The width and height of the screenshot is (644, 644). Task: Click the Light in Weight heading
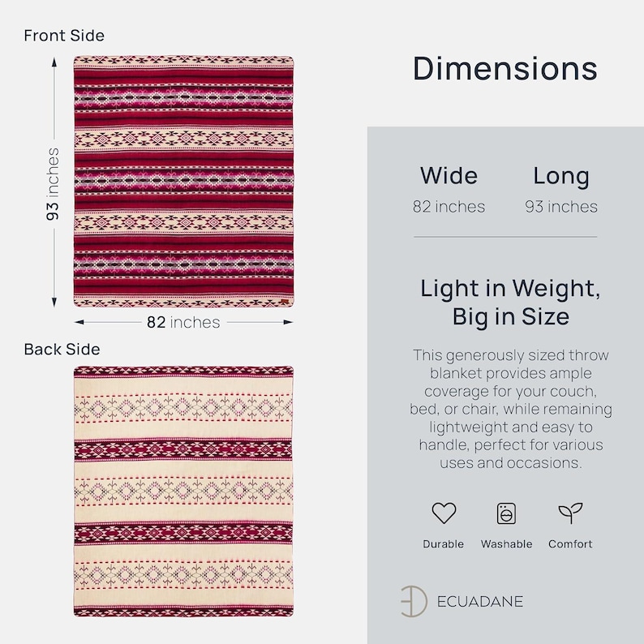click(x=510, y=302)
